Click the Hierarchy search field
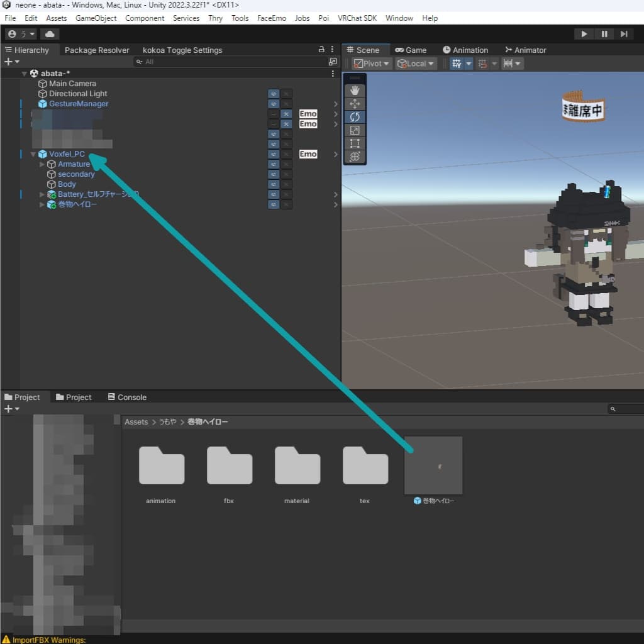This screenshot has height=644, width=644. tap(233, 62)
